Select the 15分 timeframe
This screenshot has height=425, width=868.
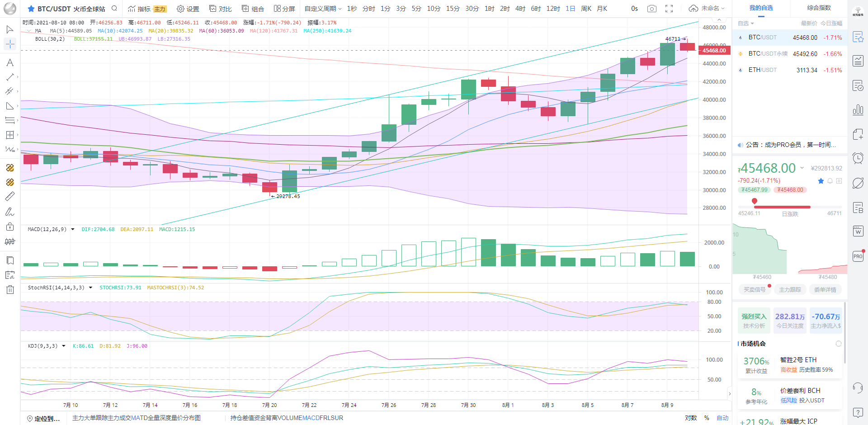pyautogui.click(x=453, y=9)
